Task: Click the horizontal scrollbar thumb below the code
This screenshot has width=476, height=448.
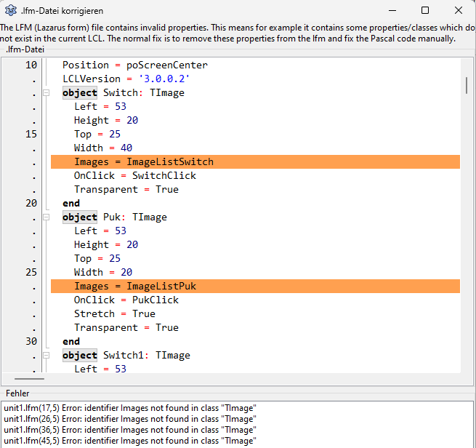Action: coord(29,379)
